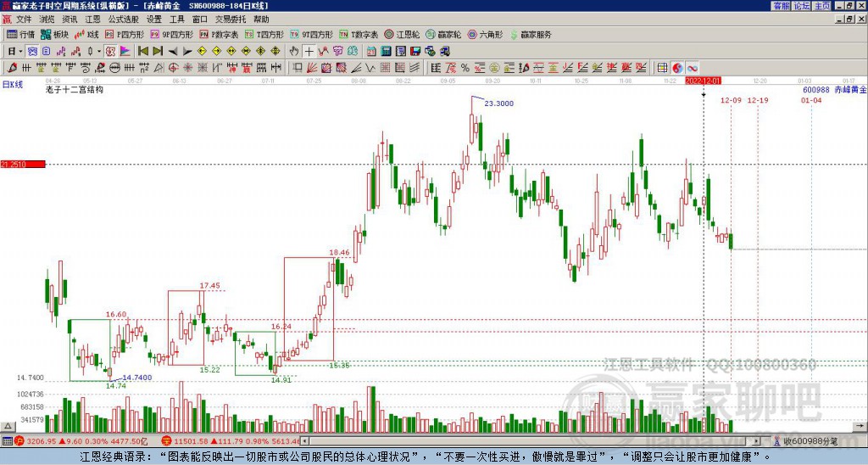Click the percent sign drawing tool
Screen dimensions: 868x465
pos(465,68)
